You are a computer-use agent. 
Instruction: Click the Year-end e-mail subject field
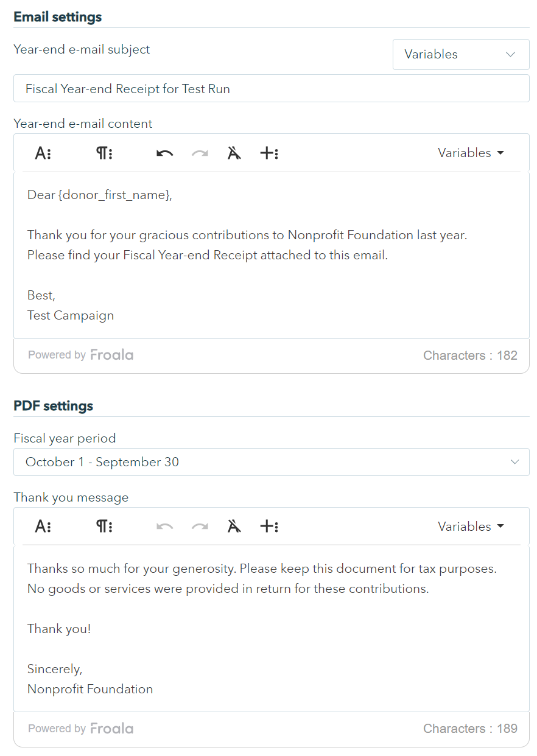click(x=271, y=89)
